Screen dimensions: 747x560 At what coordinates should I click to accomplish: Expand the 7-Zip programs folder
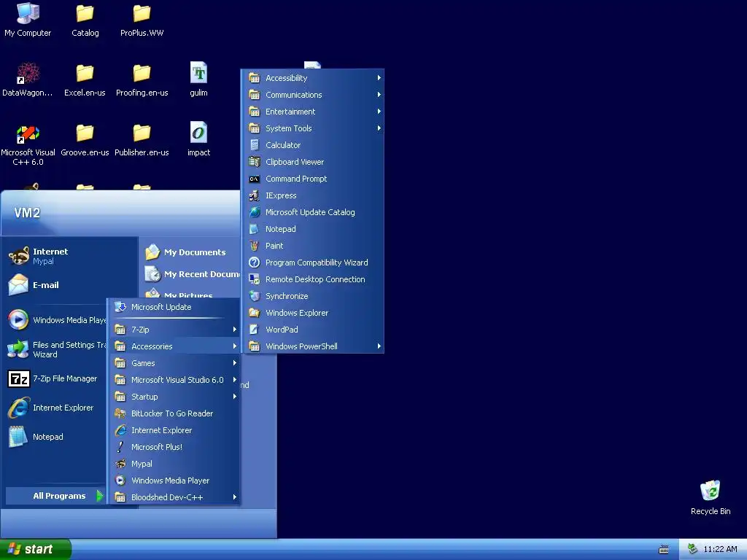pos(174,330)
